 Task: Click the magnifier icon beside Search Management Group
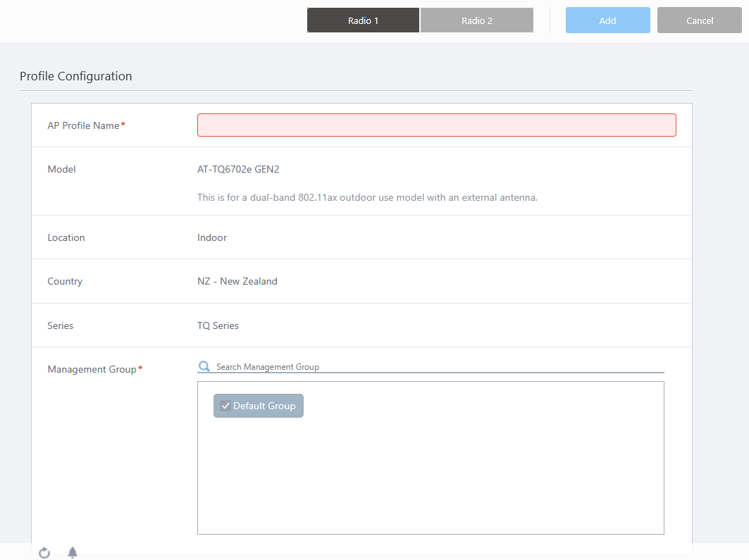[x=204, y=367]
